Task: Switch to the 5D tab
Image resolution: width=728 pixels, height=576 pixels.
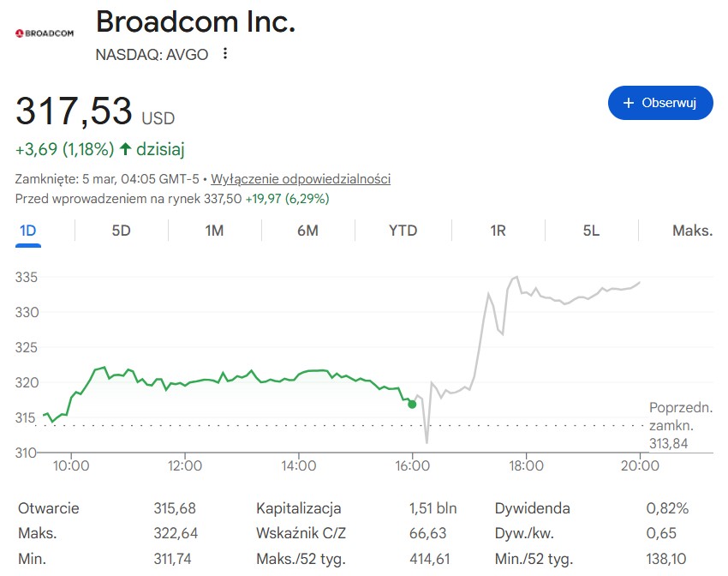Action: (x=121, y=231)
